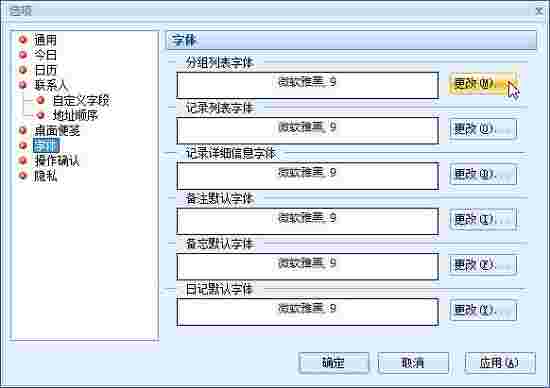Viewport: 550px width, 388px height.
Task: Click the 分组列表字体 font preview box
Action: coord(308,85)
